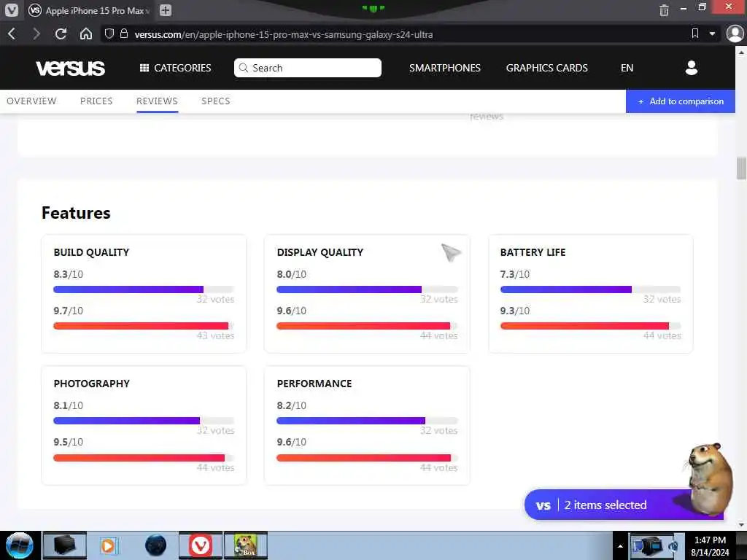Click the Display Quality heading

click(320, 252)
